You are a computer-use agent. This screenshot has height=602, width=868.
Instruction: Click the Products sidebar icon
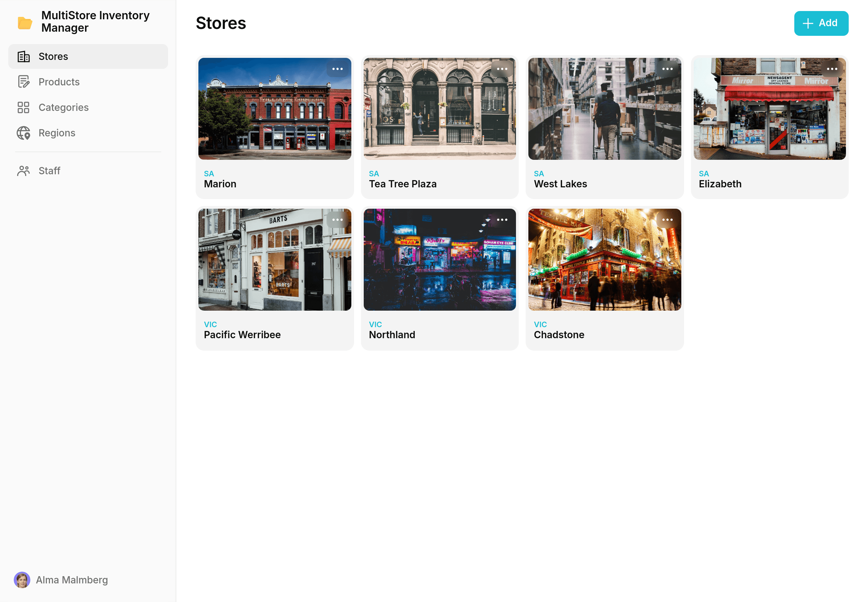tap(24, 82)
